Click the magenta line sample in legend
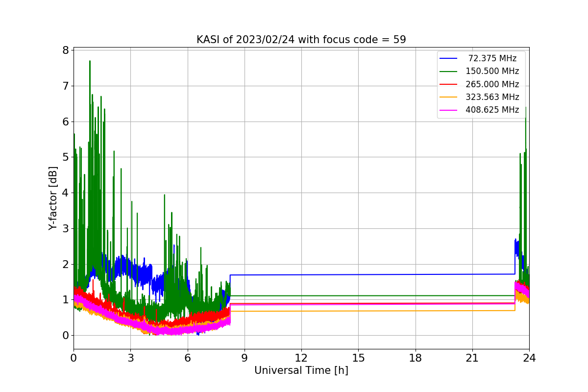The height and width of the screenshot is (392, 588). [449, 110]
